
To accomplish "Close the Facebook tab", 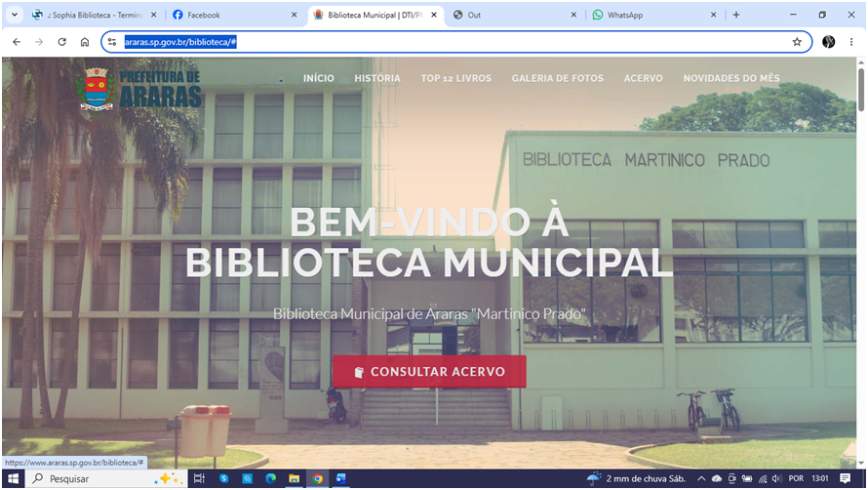I will [294, 15].
